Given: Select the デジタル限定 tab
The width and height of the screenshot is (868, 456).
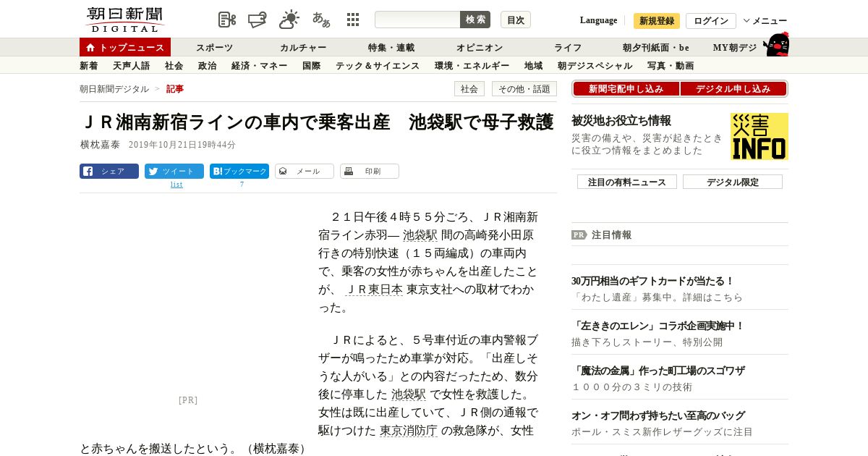Looking at the screenshot, I should click(733, 182).
